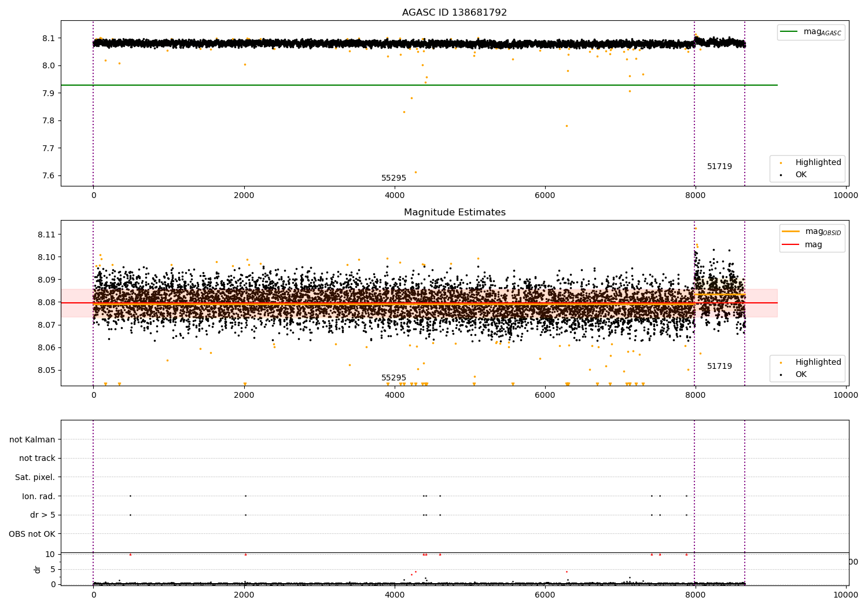The width and height of the screenshot is (868, 608).
Task: Click the orange swatch beside mag OBSID
Action: pyautogui.click(x=790, y=231)
